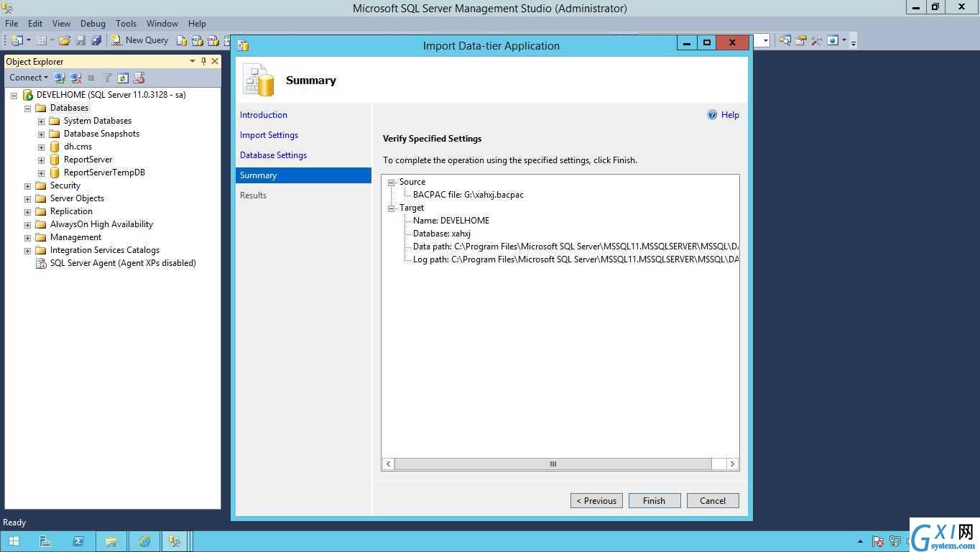Open the File menu
Screen dimensions: 980x552
(11, 24)
